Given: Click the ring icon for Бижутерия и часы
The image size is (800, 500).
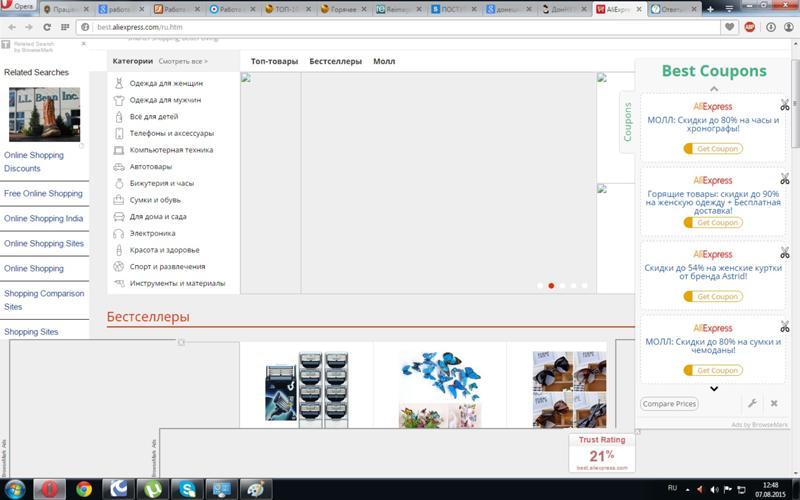Looking at the screenshot, I should pos(119,183).
